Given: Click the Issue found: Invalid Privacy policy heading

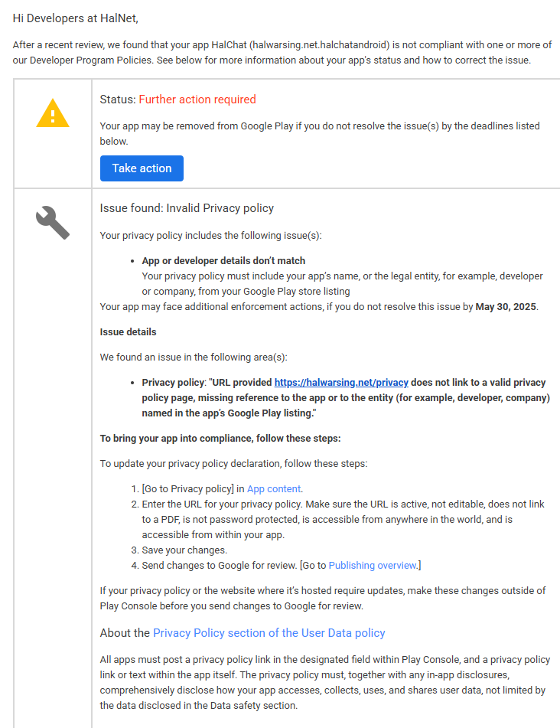Looking at the screenshot, I should [x=187, y=208].
